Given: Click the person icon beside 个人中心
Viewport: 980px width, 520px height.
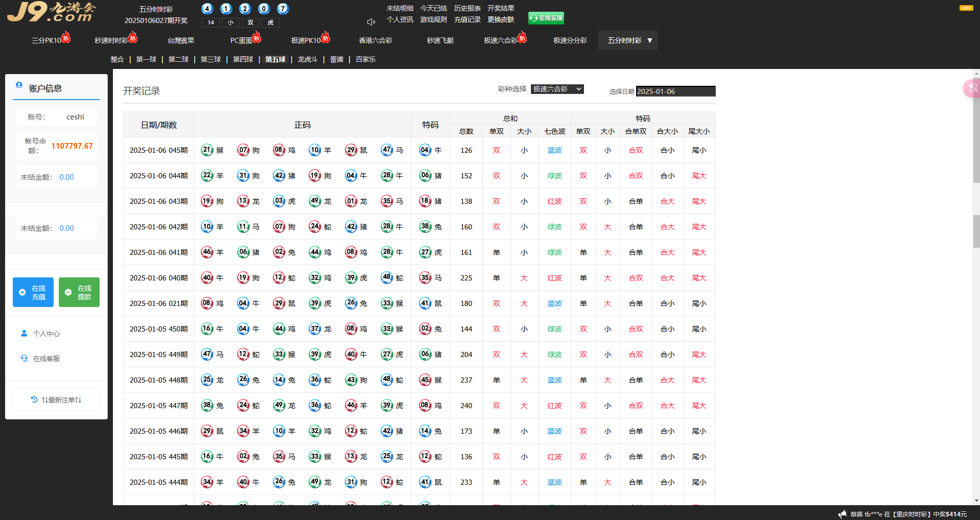Looking at the screenshot, I should click(24, 333).
